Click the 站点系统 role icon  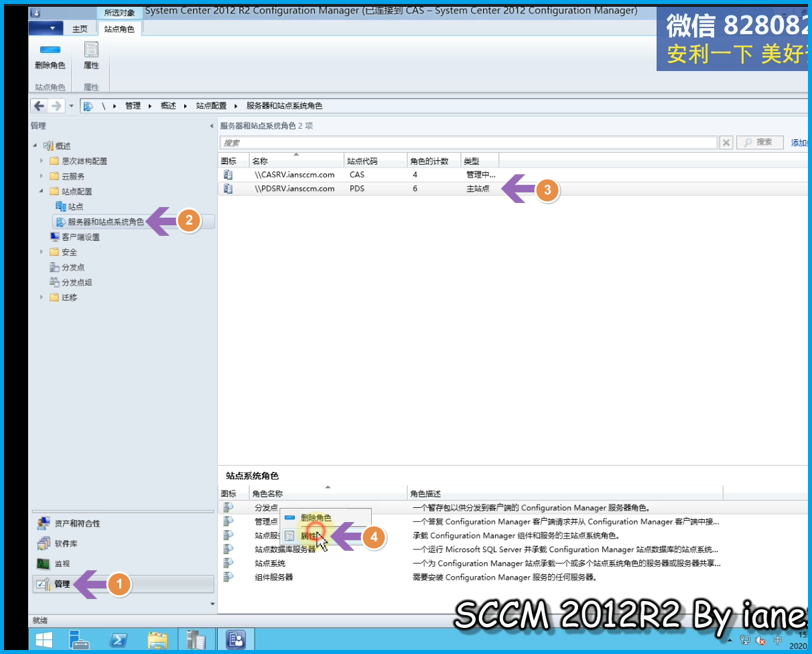228,563
